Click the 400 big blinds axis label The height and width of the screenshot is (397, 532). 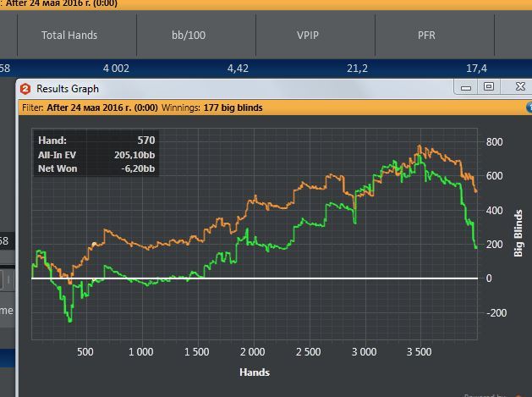pyautogui.click(x=494, y=210)
